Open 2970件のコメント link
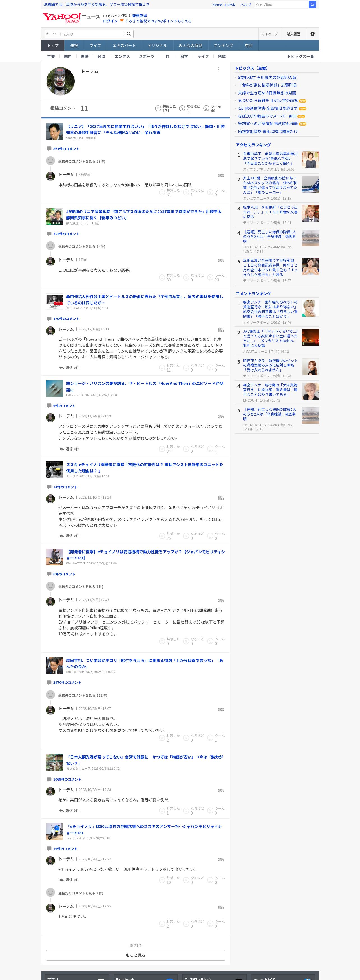 tap(67, 683)
